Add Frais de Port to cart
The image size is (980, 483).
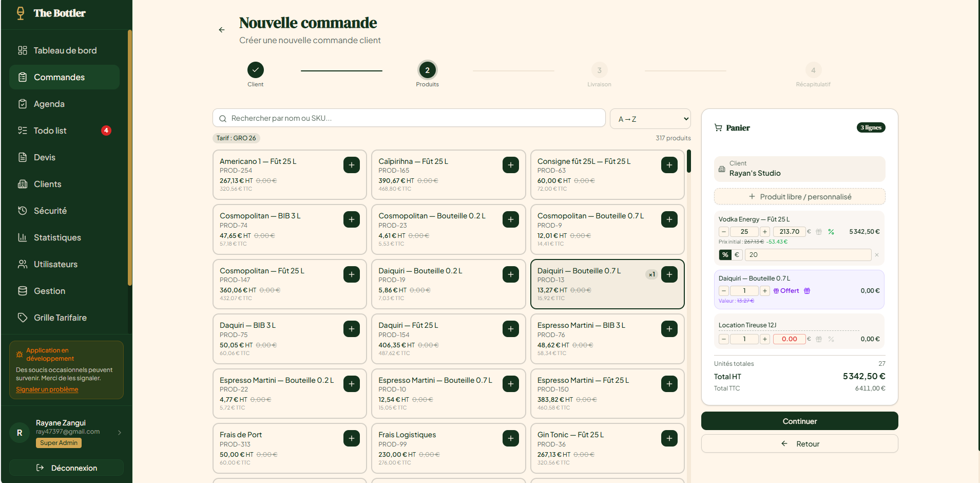pyautogui.click(x=352, y=438)
